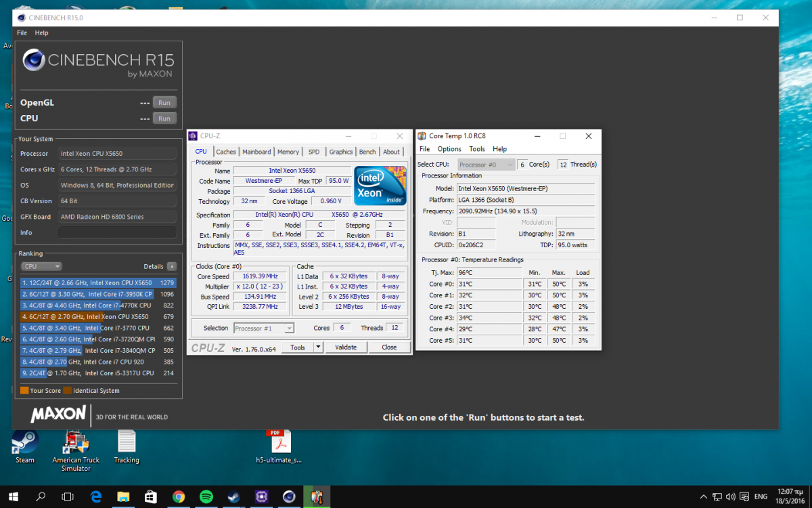
Task: Click the Cinebench title bar icon
Action: 21,18
